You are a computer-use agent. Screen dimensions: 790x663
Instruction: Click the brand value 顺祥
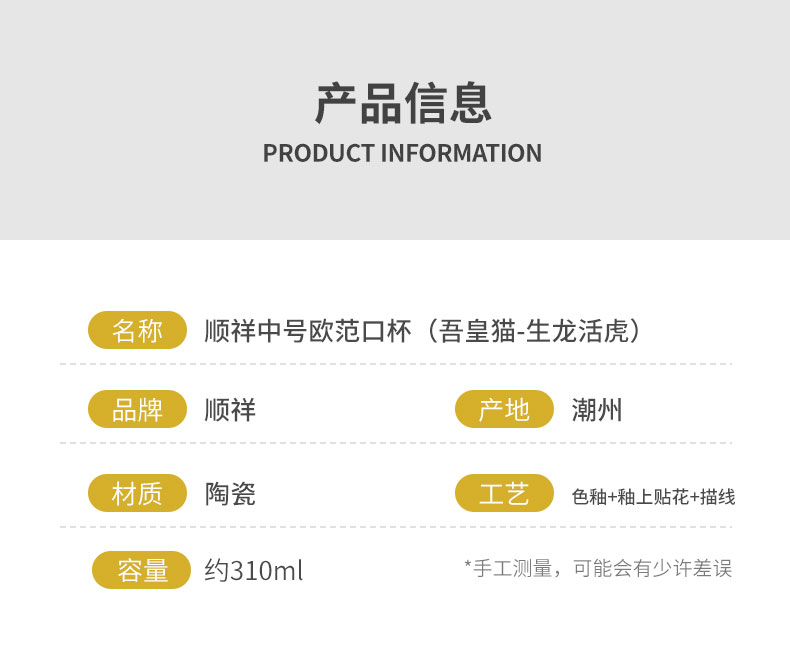(230, 410)
